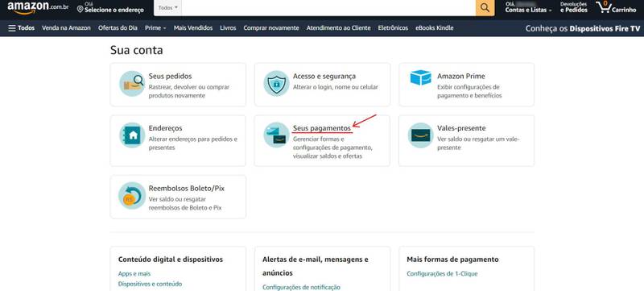The height and width of the screenshot is (291, 644).
Task: Open Venda na Amazon nav item
Action: tap(66, 28)
